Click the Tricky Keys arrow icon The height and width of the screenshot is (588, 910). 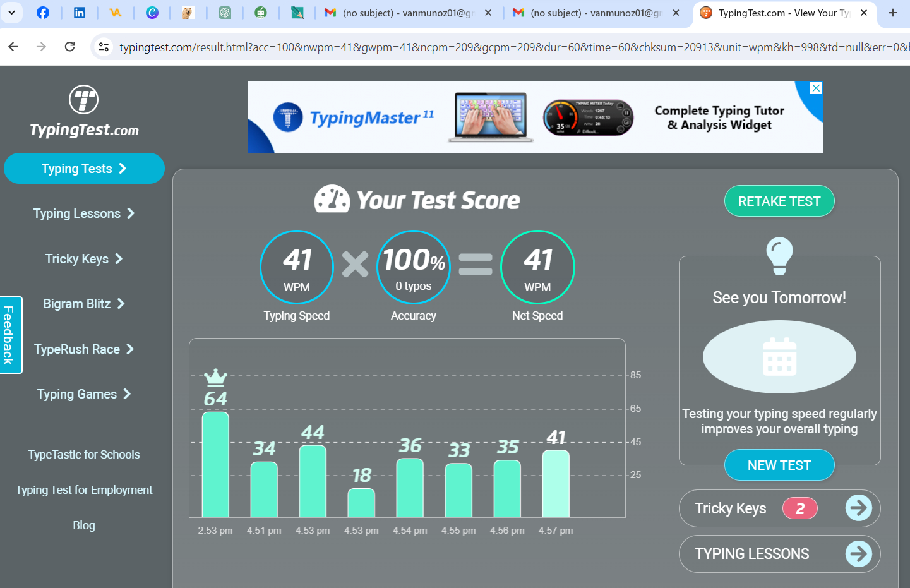click(859, 508)
